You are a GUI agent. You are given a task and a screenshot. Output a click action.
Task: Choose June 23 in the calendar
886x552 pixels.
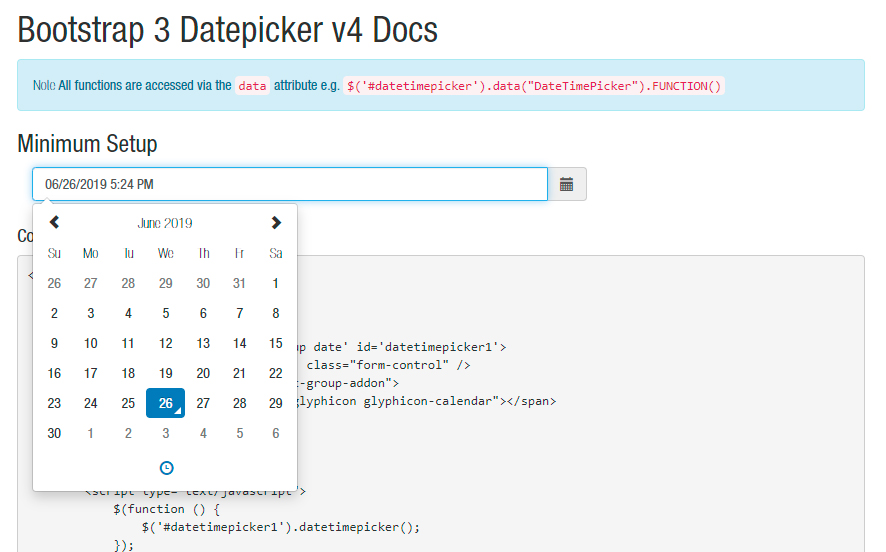54,403
